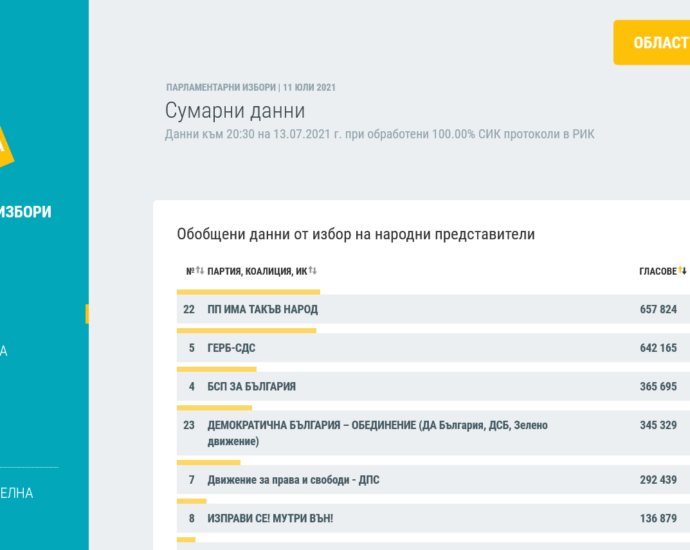The height and width of the screenshot is (550, 690).
Task: Sort table by № column arrows
Action: pos(200,270)
